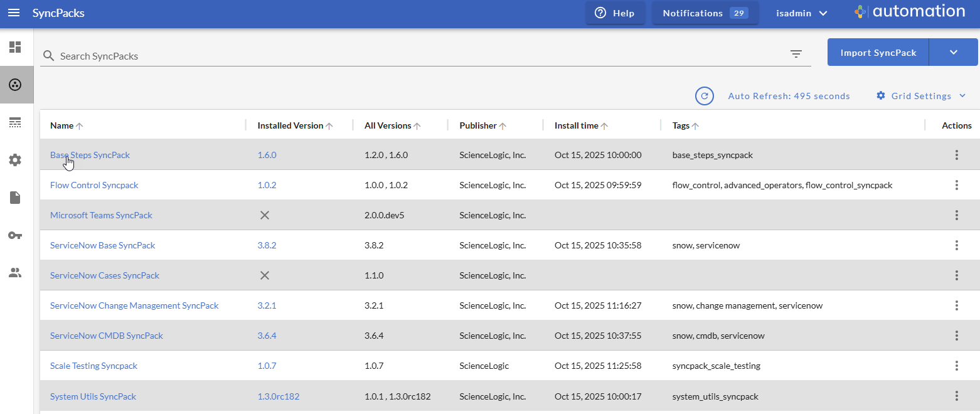Click the table-style icon in left sidebar
Viewport: 980px width, 414px height.
point(15,122)
